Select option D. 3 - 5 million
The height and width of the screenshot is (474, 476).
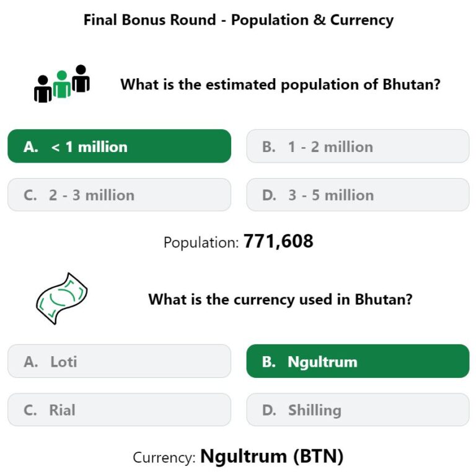[358, 195]
